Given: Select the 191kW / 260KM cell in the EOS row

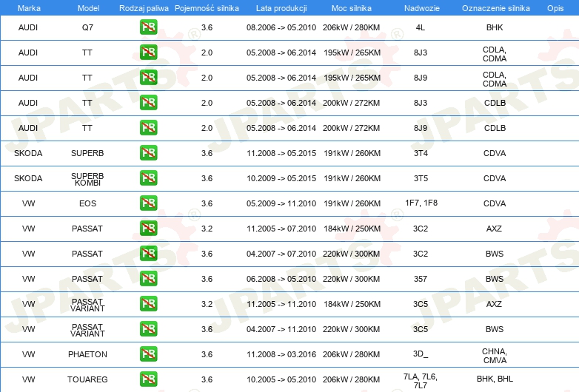Looking at the screenshot, I should pos(352,203).
